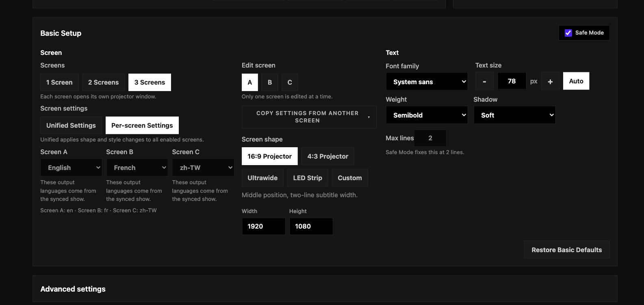
Task: Set text size to Auto
Action: tap(576, 81)
